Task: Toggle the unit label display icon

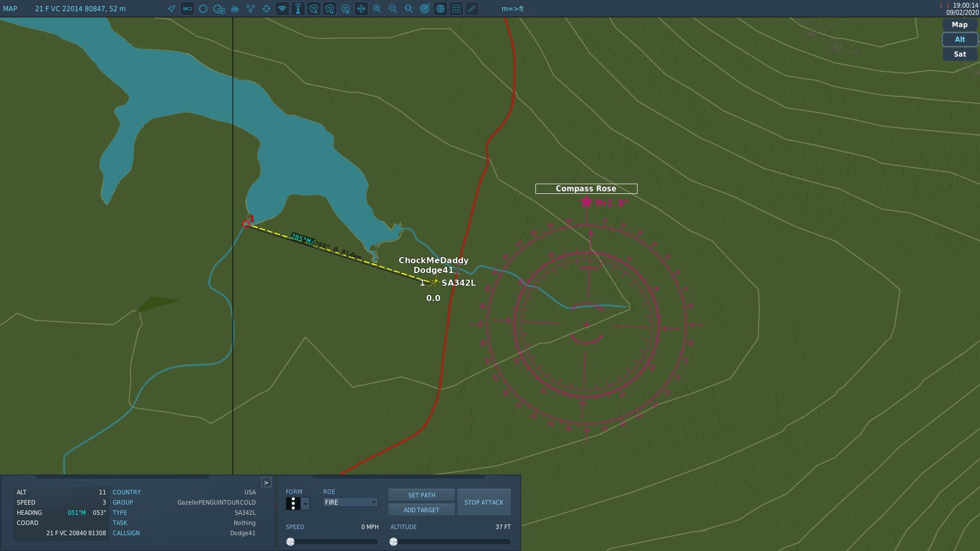Action: tap(187, 9)
